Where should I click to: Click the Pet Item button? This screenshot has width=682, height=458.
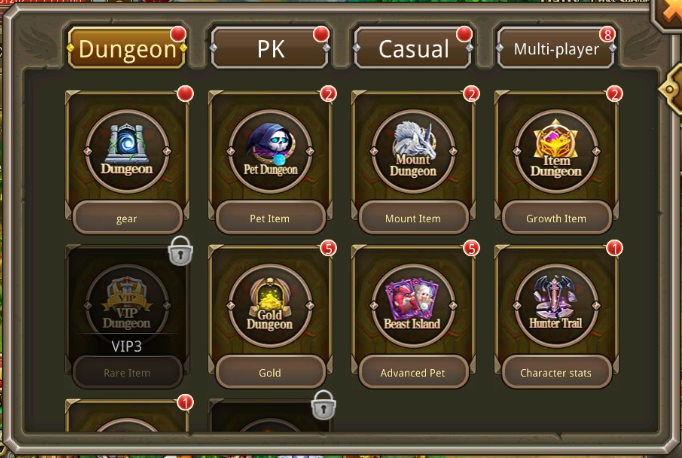click(x=270, y=218)
